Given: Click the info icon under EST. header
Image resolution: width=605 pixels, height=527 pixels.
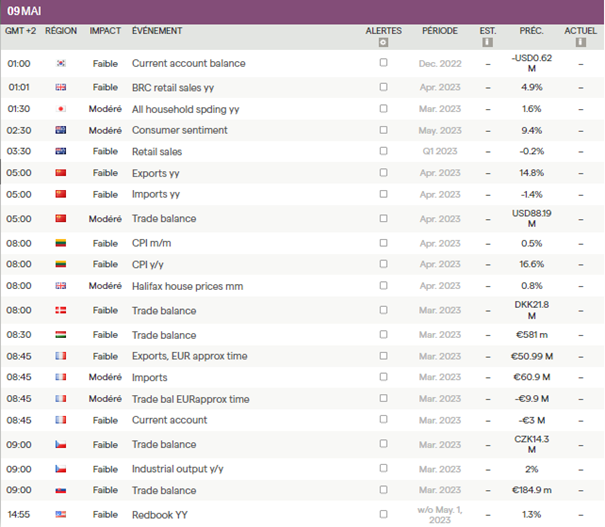Looking at the screenshot, I should [488, 42].
